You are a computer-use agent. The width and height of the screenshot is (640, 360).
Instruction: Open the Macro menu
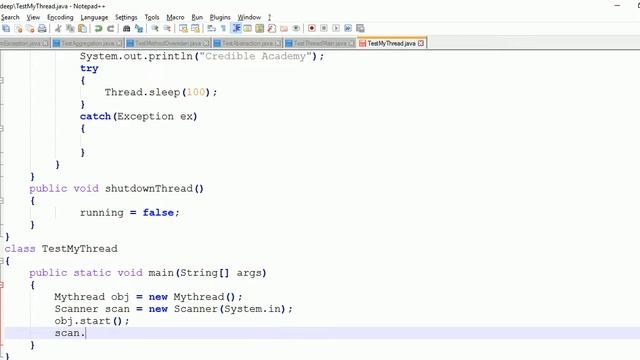[x=175, y=17]
